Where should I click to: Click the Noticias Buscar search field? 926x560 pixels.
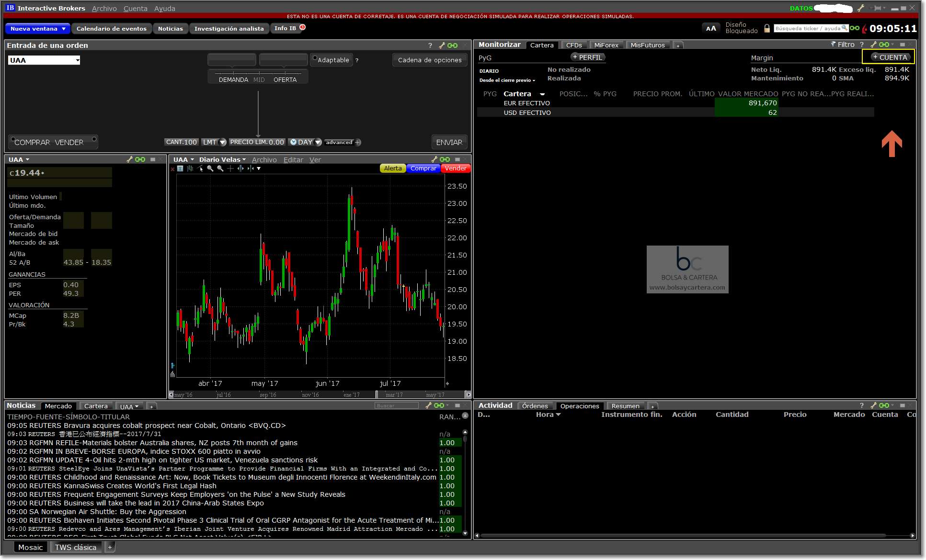[x=397, y=405]
